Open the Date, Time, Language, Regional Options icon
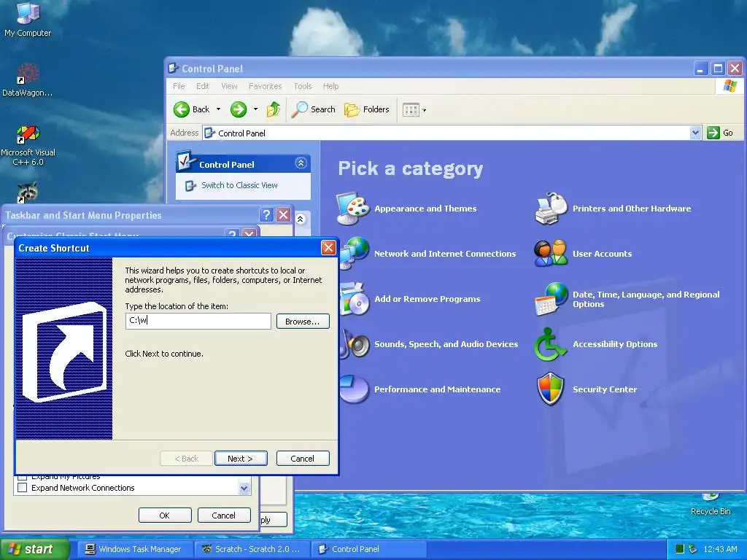 (x=551, y=299)
